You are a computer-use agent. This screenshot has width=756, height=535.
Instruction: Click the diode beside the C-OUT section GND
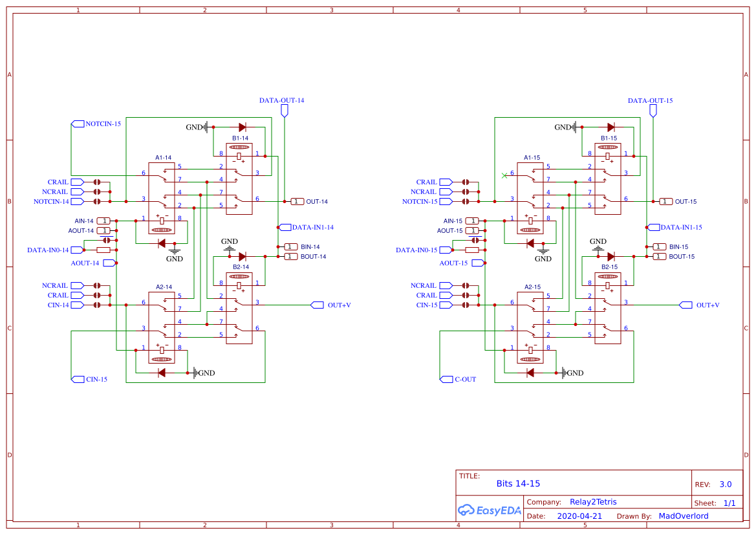click(x=530, y=372)
